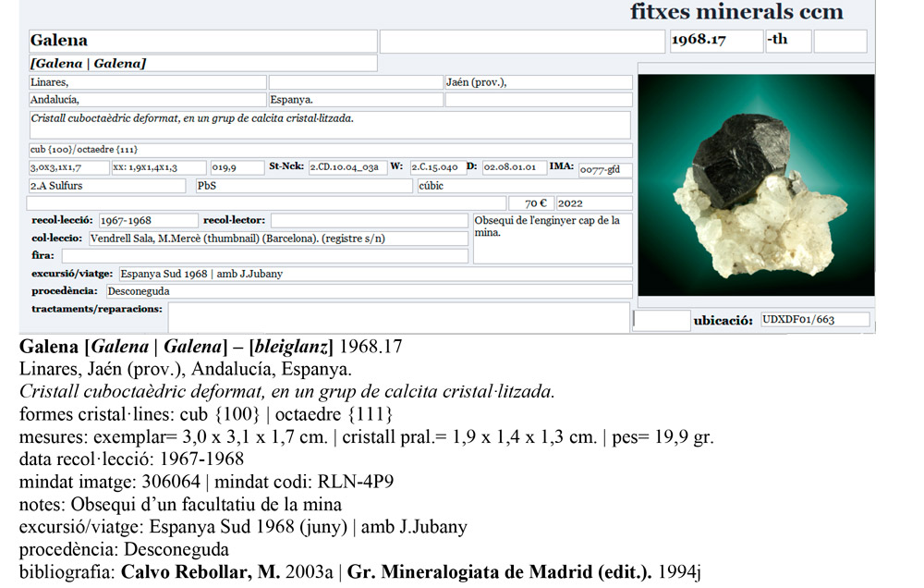
Task: Click the 'tractaments/reparacions:' label
Action: pyautogui.click(x=97, y=309)
